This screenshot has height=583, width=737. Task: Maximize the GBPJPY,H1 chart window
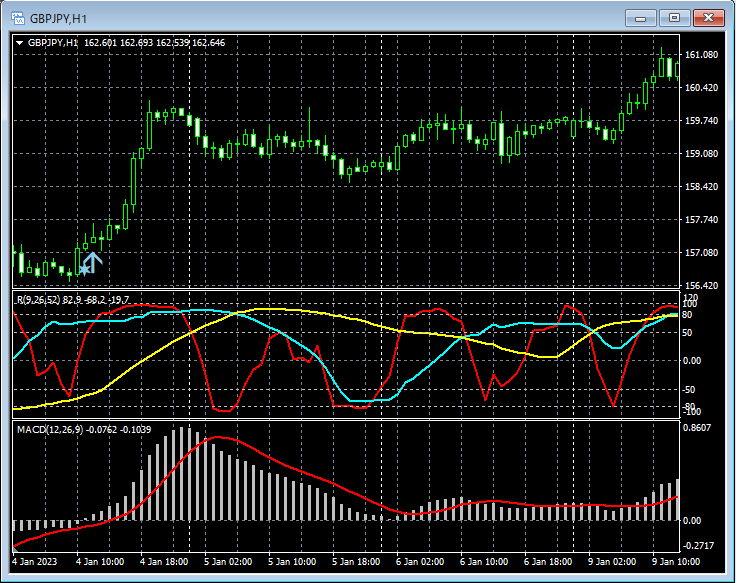tap(675, 17)
